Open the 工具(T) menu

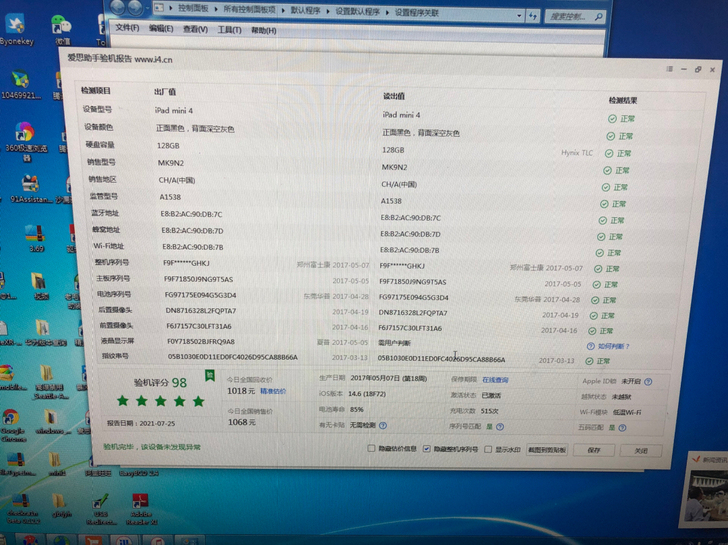coord(229,30)
